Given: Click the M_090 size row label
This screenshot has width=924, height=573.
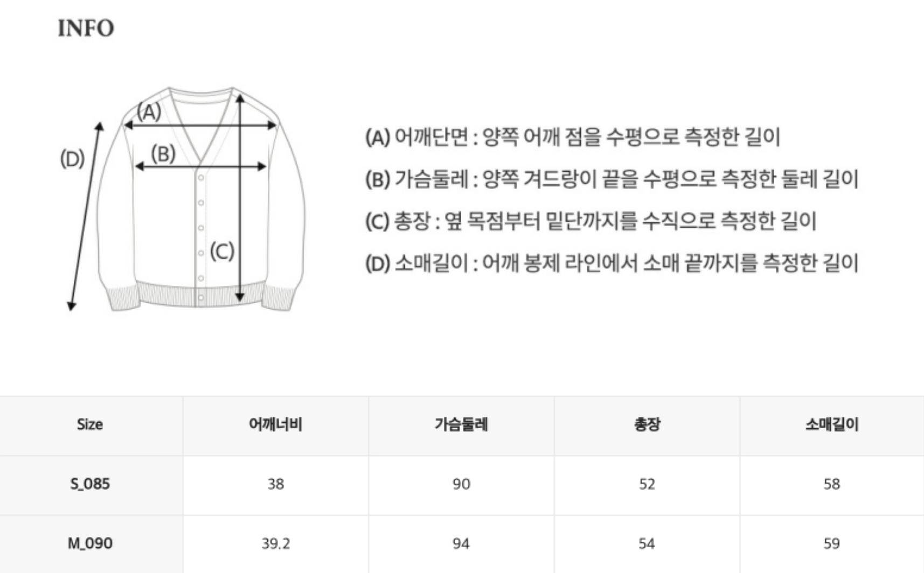Looking at the screenshot, I should point(90,543).
